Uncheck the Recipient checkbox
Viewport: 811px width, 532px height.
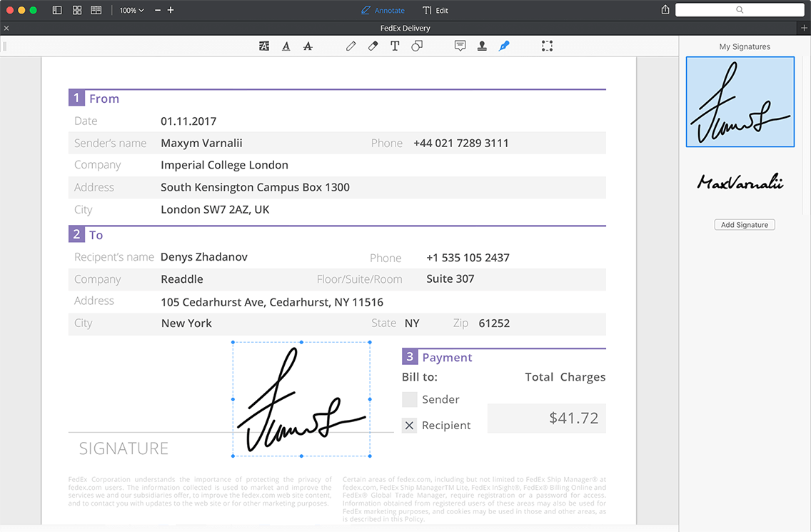[409, 426]
